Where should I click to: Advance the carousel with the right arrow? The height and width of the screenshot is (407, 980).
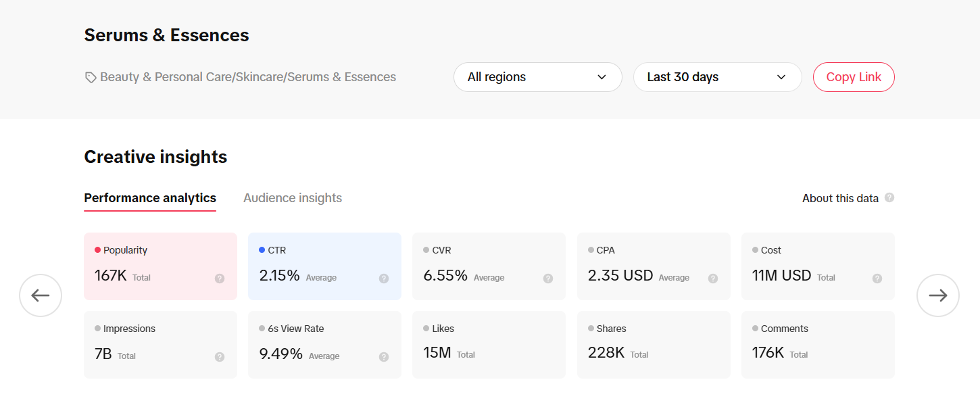(938, 295)
